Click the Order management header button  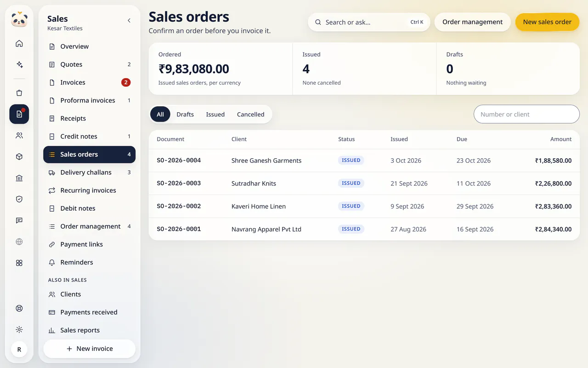coord(472,22)
